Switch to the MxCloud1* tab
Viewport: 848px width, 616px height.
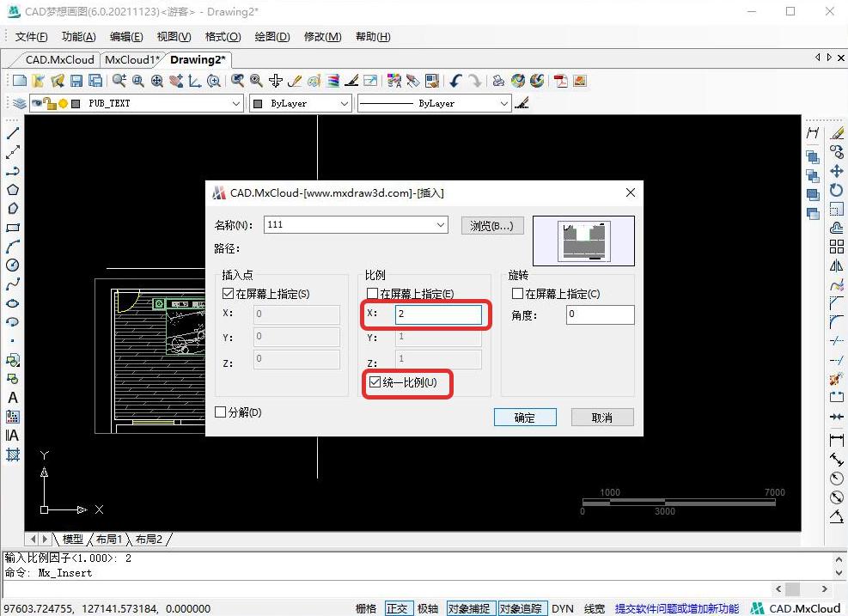(x=131, y=59)
